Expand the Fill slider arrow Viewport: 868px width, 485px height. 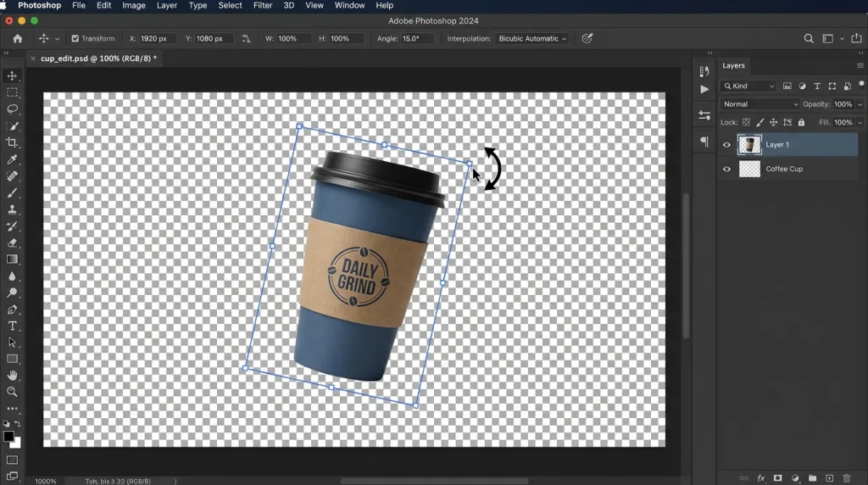point(860,122)
